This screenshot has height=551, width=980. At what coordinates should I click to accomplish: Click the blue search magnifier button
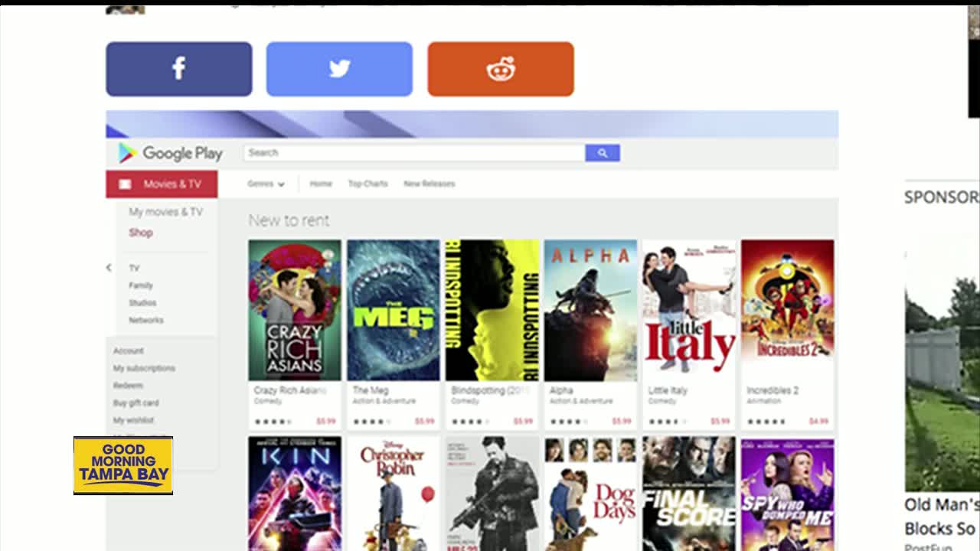click(x=603, y=153)
